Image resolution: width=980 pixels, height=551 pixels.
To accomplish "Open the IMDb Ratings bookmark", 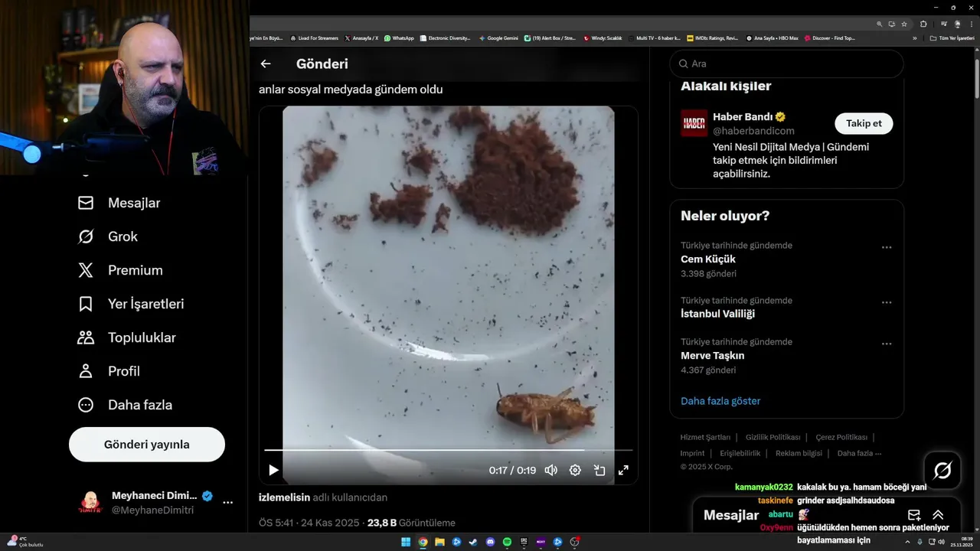I will tap(713, 37).
